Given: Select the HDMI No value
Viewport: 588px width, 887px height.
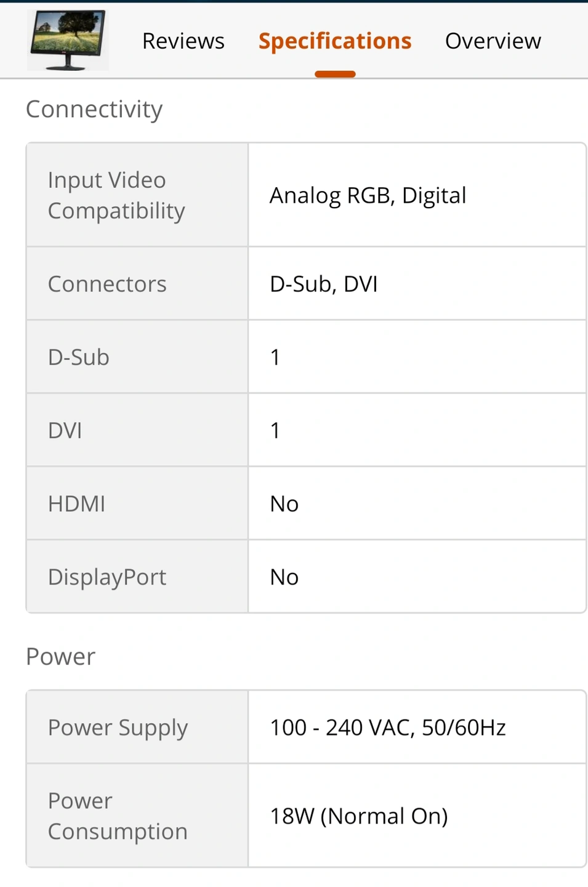Looking at the screenshot, I should [284, 504].
